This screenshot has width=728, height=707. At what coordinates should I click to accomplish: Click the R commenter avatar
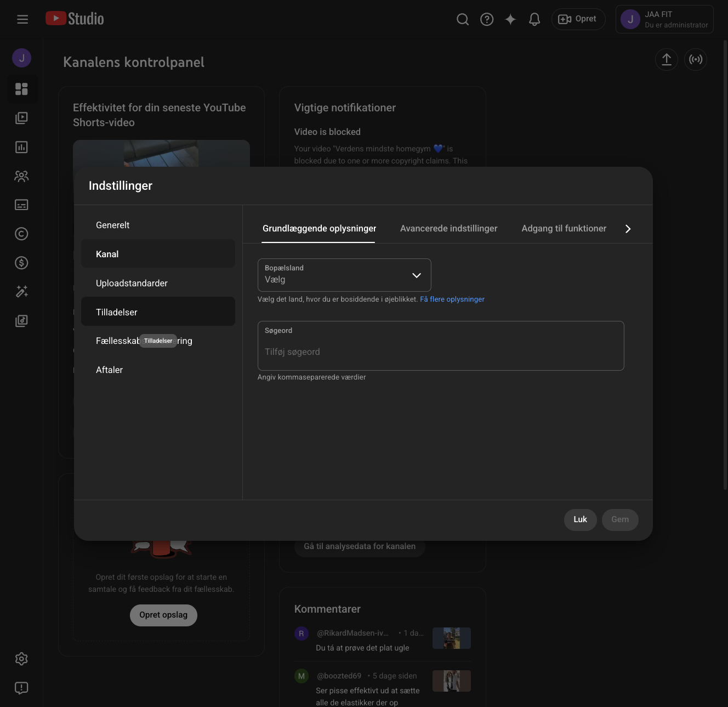(302, 634)
